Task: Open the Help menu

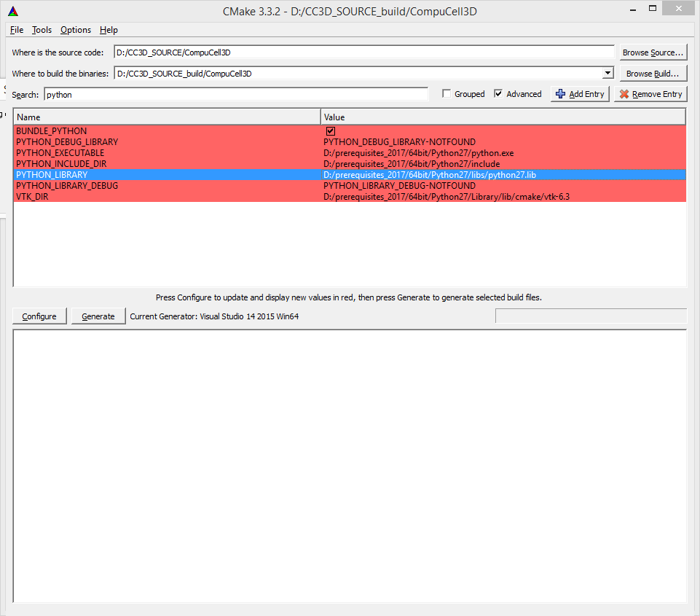Action: point(109,30)
